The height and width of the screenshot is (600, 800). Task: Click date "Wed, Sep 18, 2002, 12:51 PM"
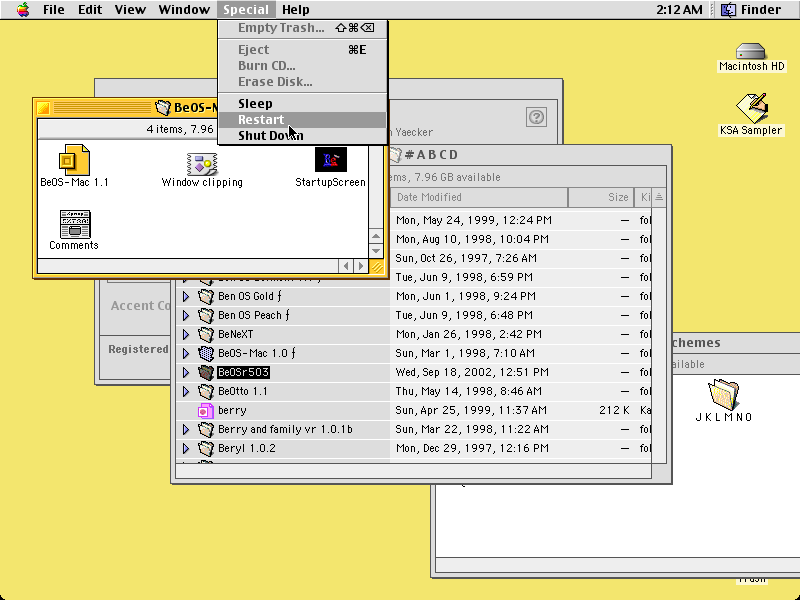[472, 372]
